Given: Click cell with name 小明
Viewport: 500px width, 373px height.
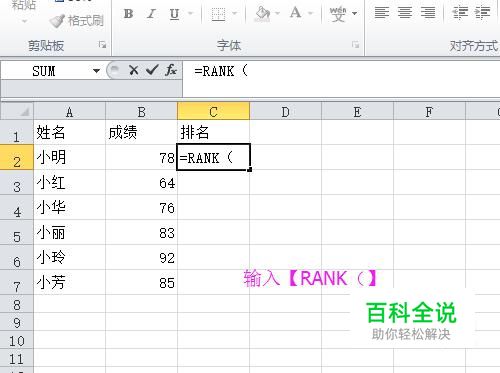Looking at the screenshot, I should 69,157.
